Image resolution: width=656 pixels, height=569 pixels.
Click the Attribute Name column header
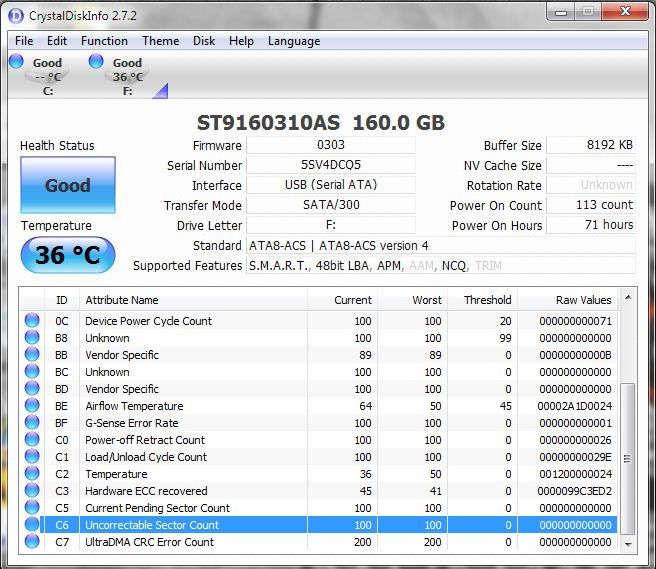pyautogui.click(x=193, y=300)
